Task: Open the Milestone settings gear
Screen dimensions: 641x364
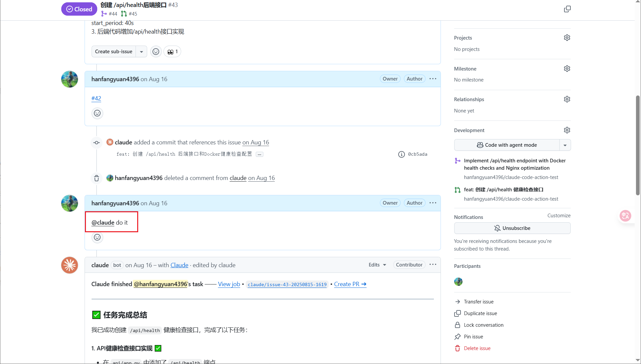Action: (567, 69)
